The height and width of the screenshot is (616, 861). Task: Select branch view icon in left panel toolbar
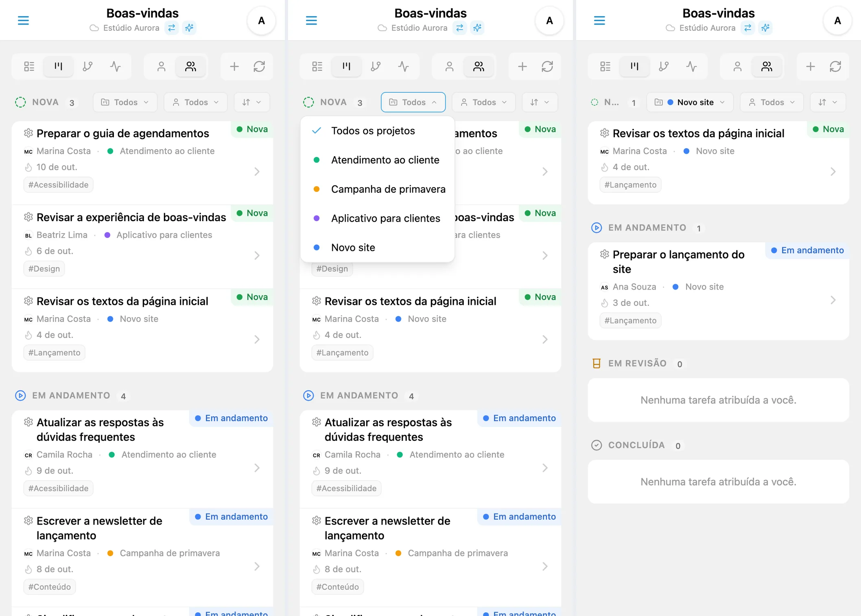(x=87, y=66)
